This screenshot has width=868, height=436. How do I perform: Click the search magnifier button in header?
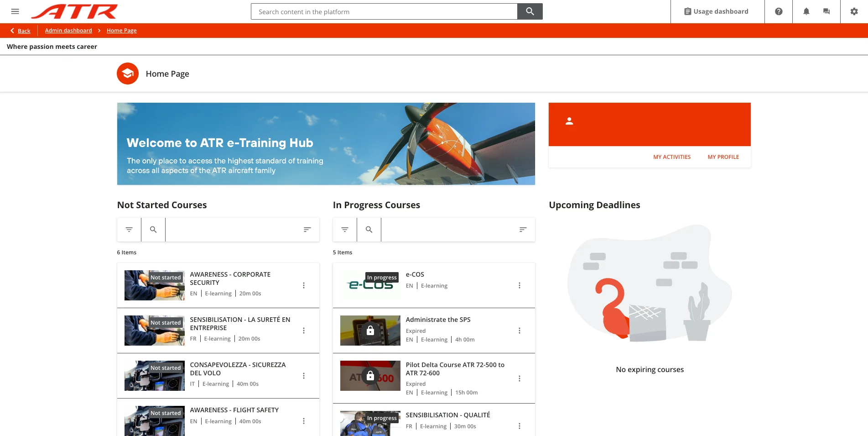click(x=530, y=11)
